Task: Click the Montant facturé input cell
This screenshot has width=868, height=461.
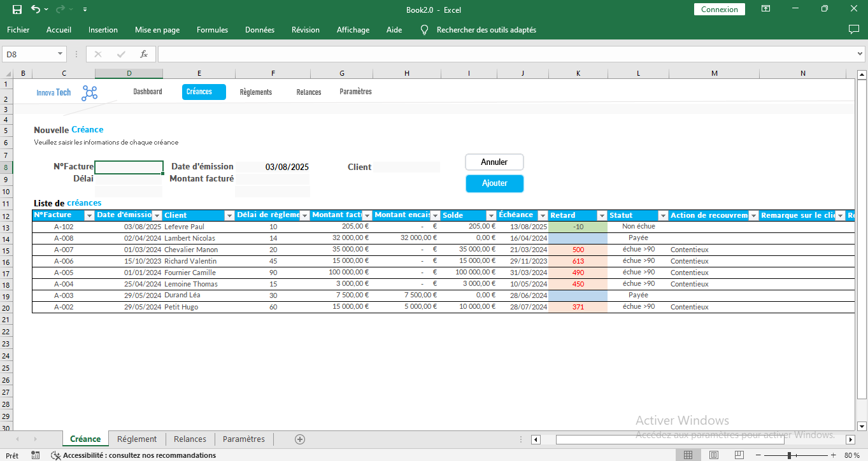Action: point(272,179)
